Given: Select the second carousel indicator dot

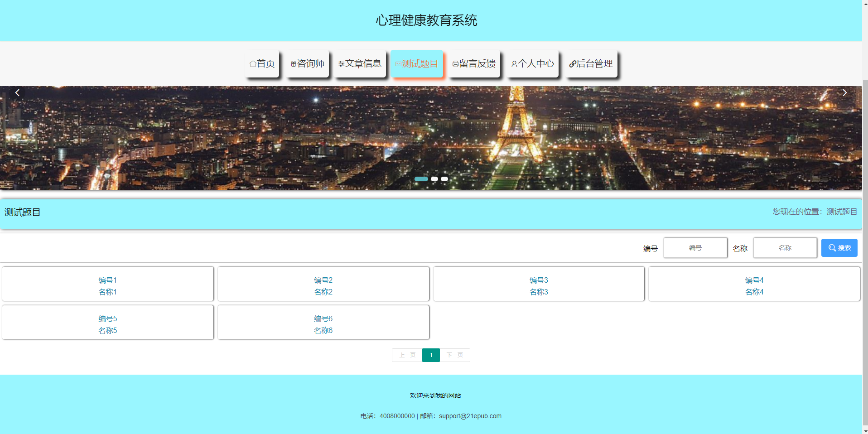Looking at the screenshot, I should click(x=434, y=179).
